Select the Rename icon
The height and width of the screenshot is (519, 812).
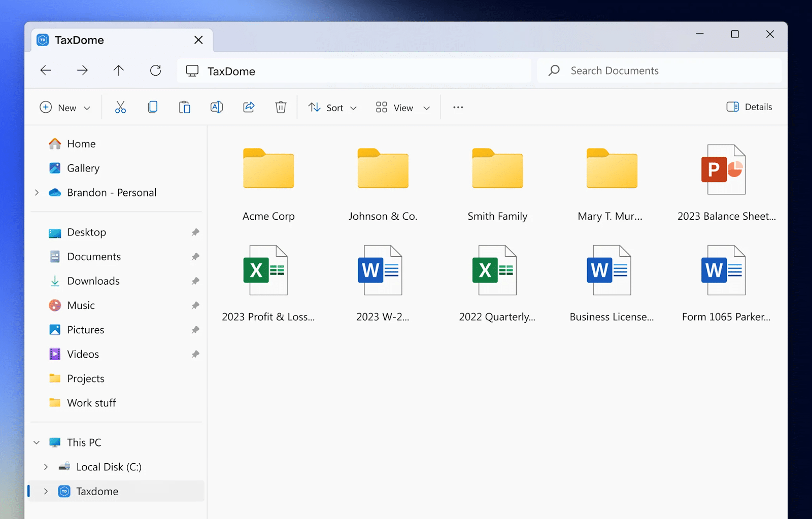click(217, 107)
